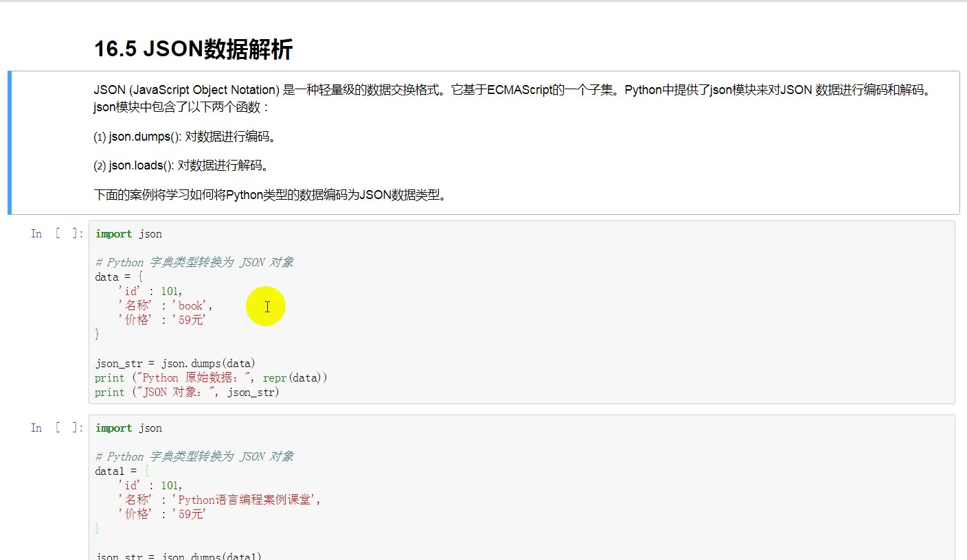The height and width of the screenshot is (560, 967).
Task: Click 'import json' in the first code cell
Action: pos(129,234)
